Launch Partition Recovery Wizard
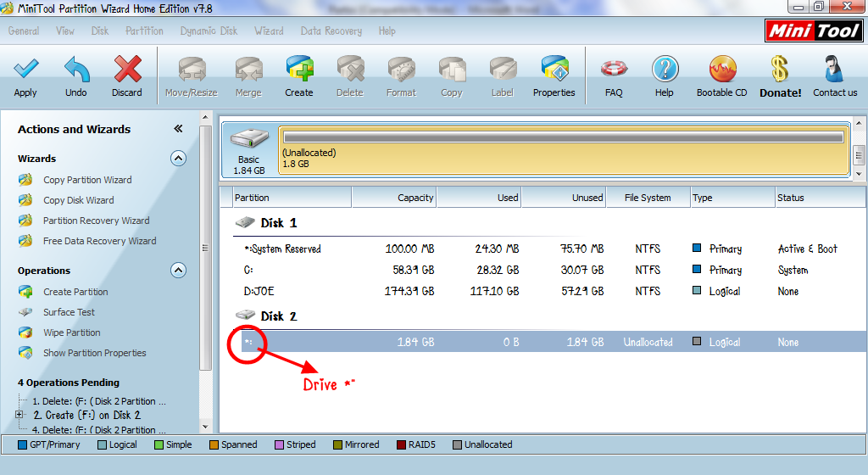 pyautogui.click(x=97, y=221)
